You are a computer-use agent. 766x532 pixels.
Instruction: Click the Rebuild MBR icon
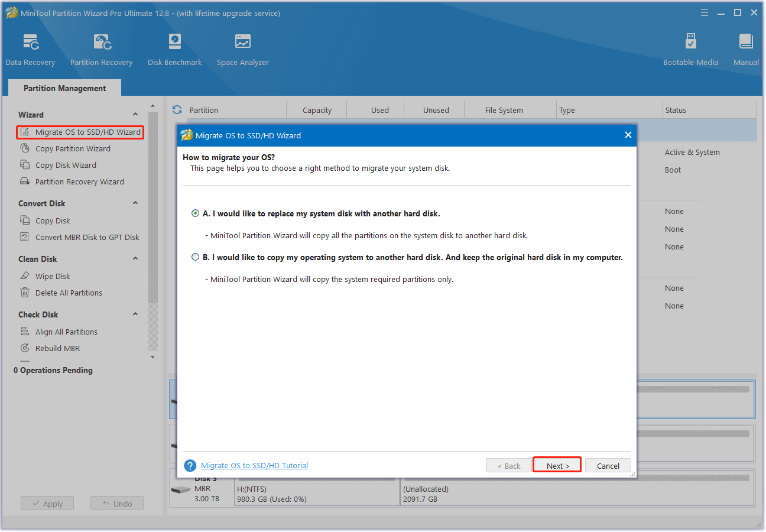[25, 348]
